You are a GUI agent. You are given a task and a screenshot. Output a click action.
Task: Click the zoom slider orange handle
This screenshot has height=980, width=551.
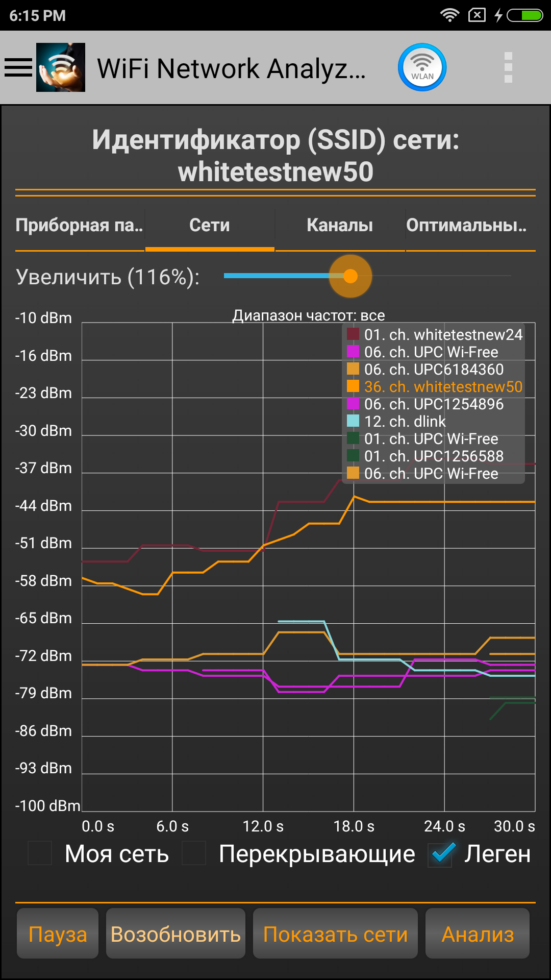coord(350,276)
